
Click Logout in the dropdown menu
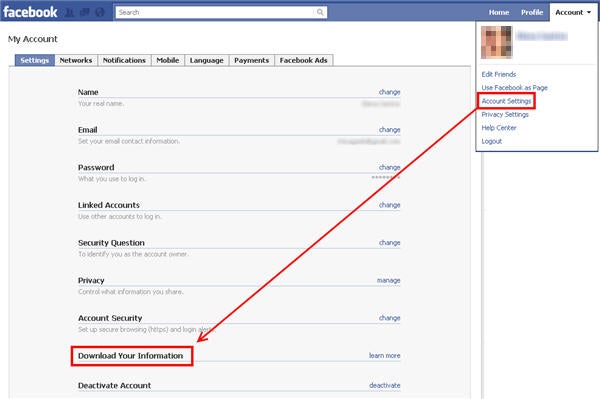click(491, 141)
